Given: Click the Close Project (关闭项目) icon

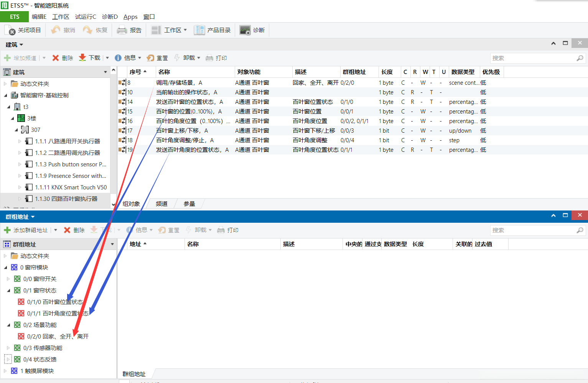Looking at the screenshot, I should click(10, 30).
